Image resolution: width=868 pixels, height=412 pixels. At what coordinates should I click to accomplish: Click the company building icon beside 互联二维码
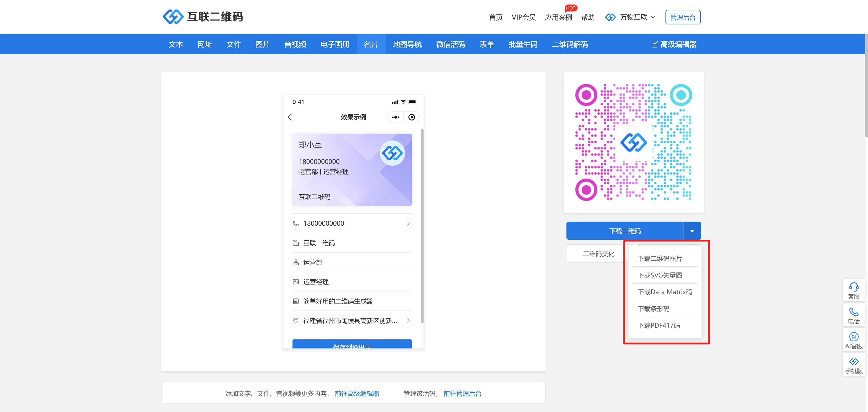(296, 243)
